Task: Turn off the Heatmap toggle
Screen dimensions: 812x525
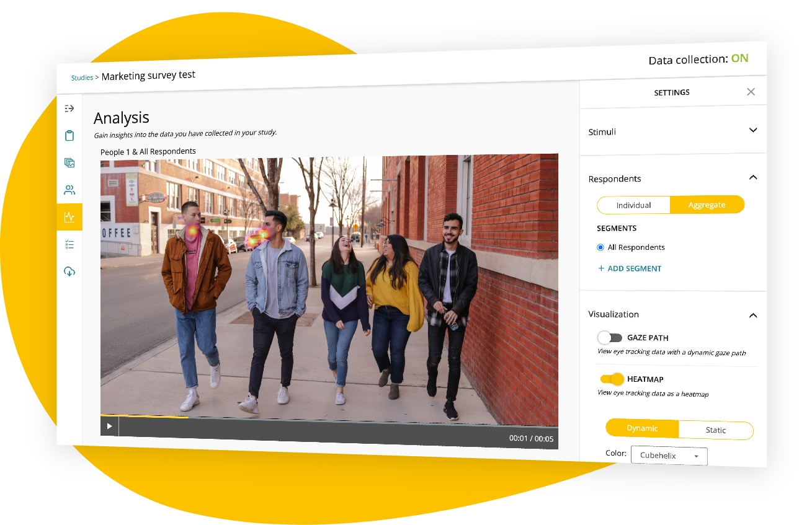Action: coord(612,379)
